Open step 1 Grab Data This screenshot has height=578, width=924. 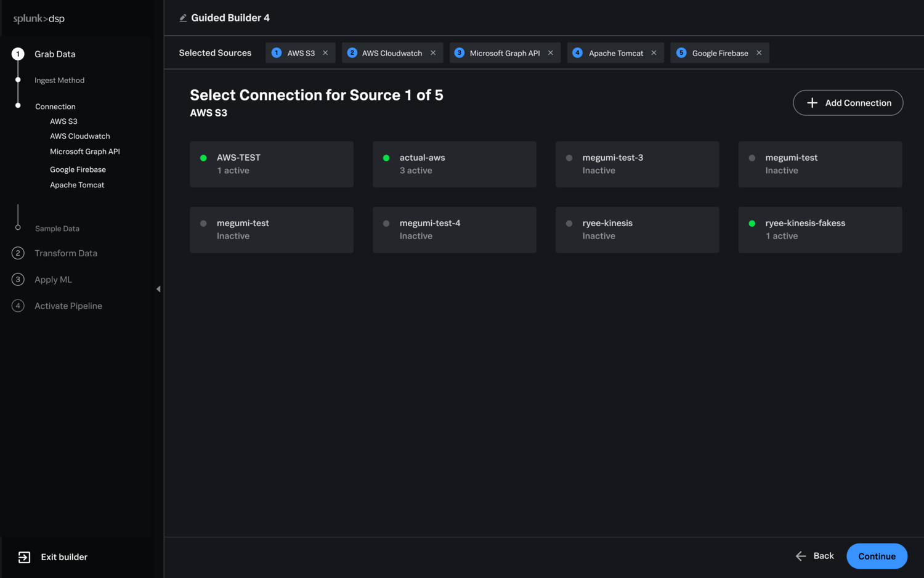(x=55, y=54)
